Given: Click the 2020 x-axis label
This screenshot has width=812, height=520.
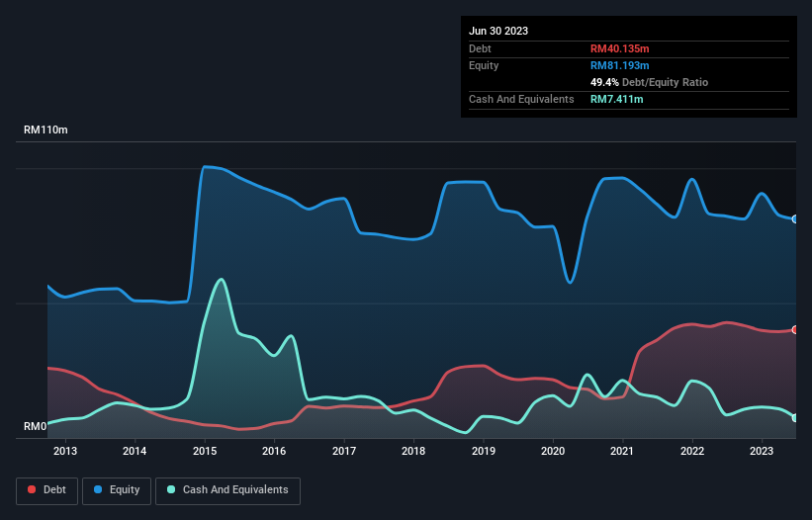Looking at the screenshot, I should (553, 451).
